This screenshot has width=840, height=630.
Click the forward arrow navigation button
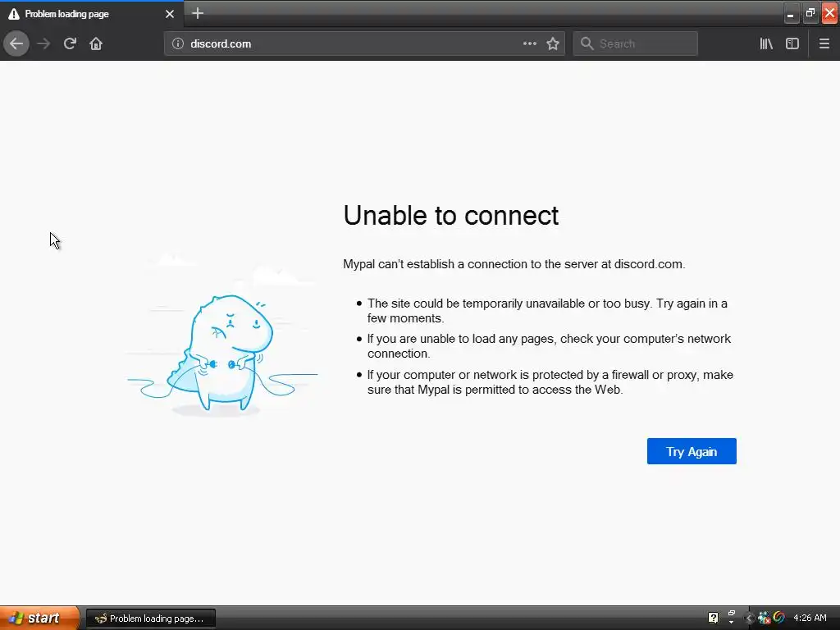44,43
